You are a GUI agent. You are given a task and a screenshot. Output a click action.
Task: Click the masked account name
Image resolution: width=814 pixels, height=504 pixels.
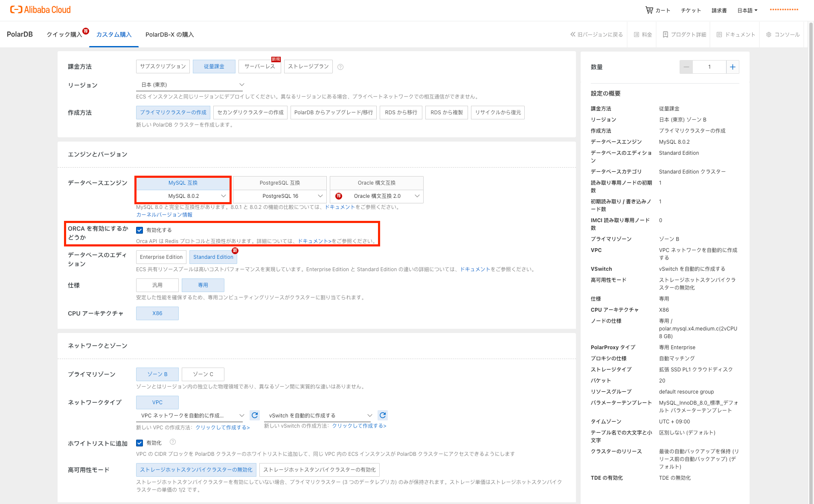point(784,10)
